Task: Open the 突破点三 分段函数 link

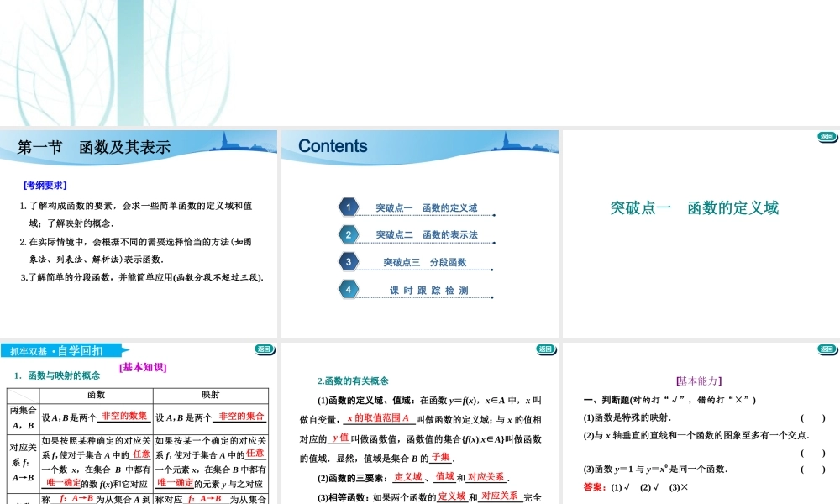Action: point(427,262)
